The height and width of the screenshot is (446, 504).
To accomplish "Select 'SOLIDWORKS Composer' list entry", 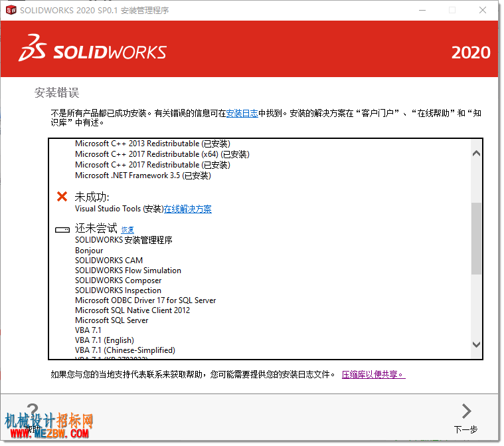I will pos(118,280).
